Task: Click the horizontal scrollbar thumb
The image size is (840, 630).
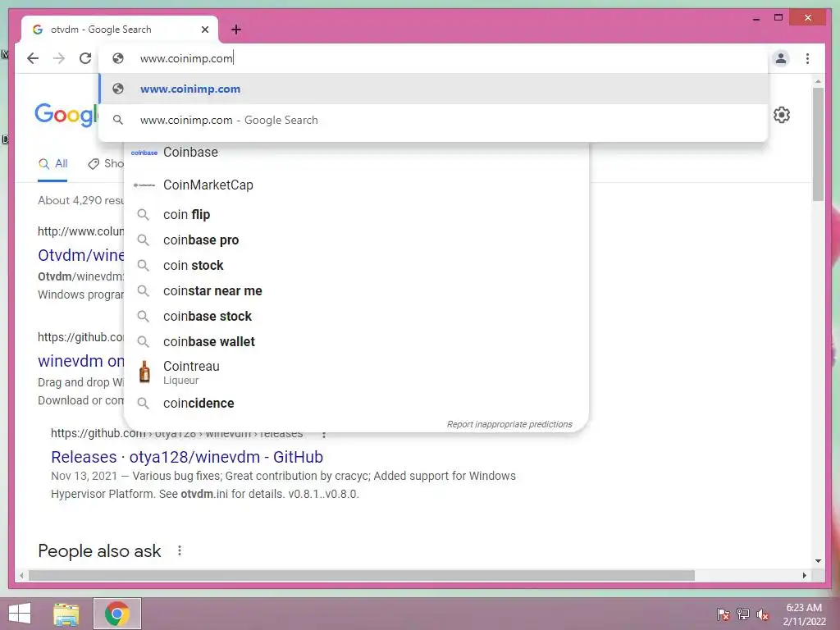Action: tap(362, 576)
